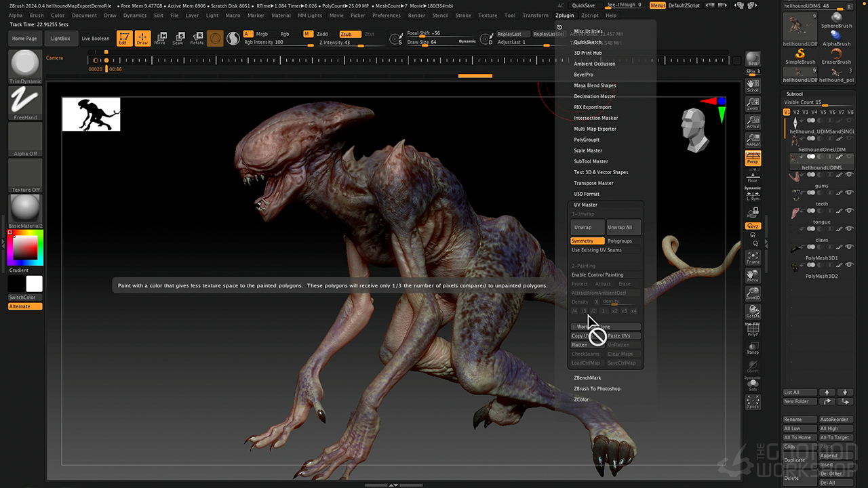The width and height of the screenshot is (868, 488).
Task: Click the BPR render button
Action: click(753, 58)
